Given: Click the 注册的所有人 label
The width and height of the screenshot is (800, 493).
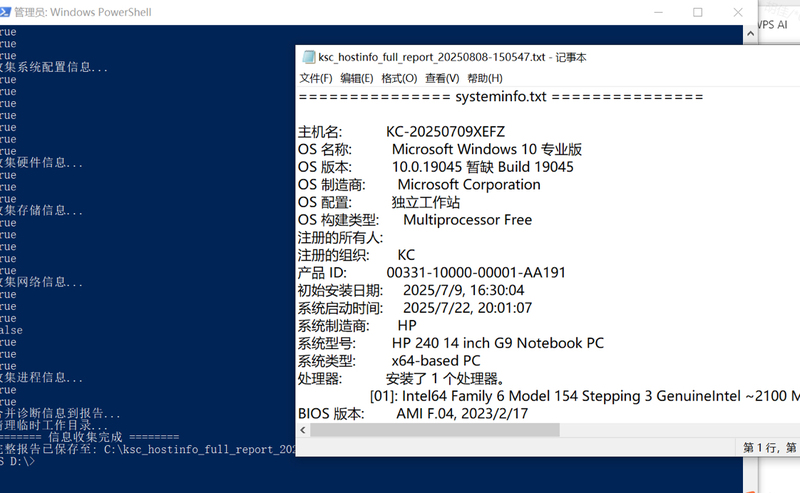Looking at the screenshot, I should point(340,237).
